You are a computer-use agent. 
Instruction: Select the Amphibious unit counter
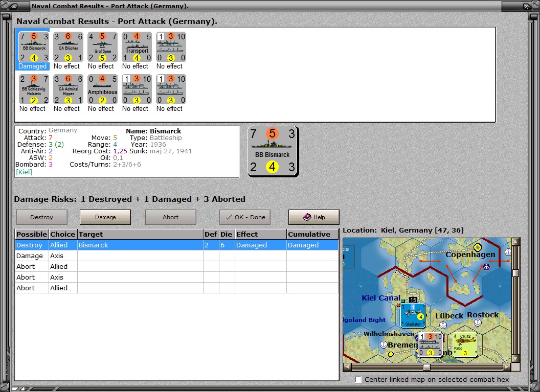[102, 89]
